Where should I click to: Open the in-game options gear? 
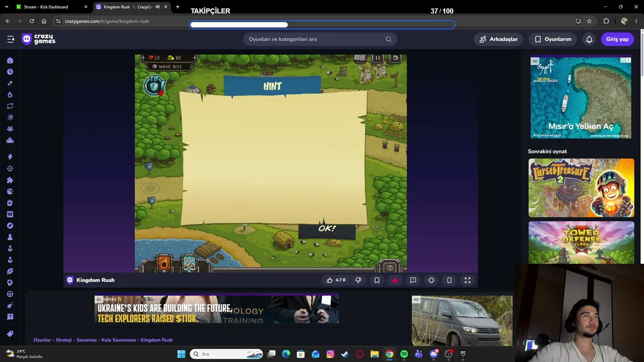point(395,58)
